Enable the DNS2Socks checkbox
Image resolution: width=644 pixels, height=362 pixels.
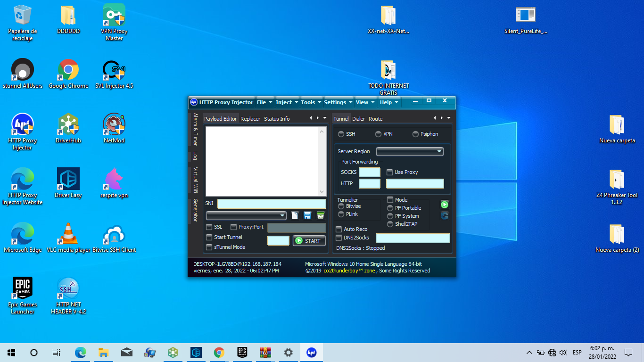click(339, 238)
